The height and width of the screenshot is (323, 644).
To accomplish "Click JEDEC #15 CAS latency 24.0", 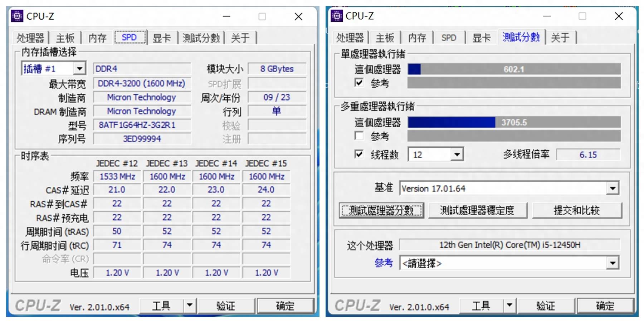I will coord(266,190).
